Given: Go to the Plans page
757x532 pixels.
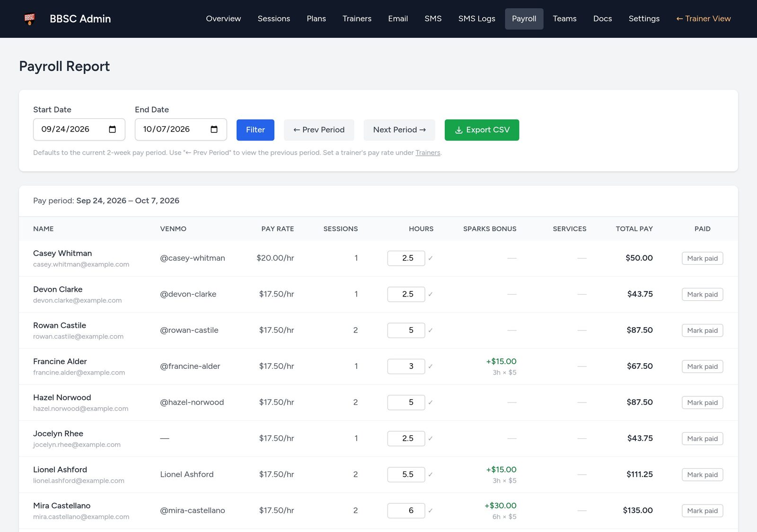Looking at the screenshot, I should pyautogui.click(x=316, y=19).
